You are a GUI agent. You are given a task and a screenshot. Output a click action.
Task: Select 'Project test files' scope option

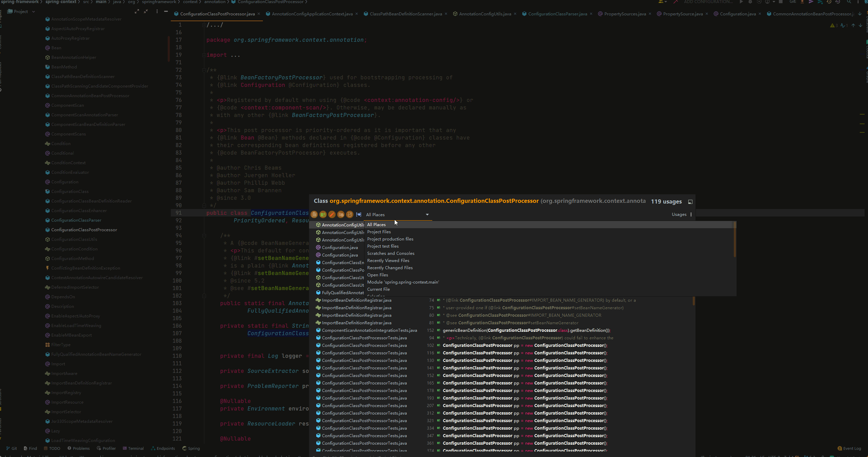point(383,246)
